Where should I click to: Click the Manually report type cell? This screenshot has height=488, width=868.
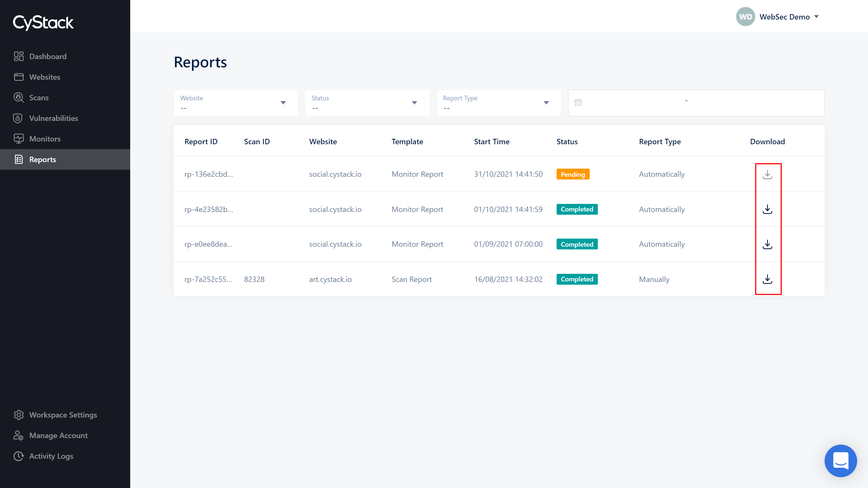[654, 279]
